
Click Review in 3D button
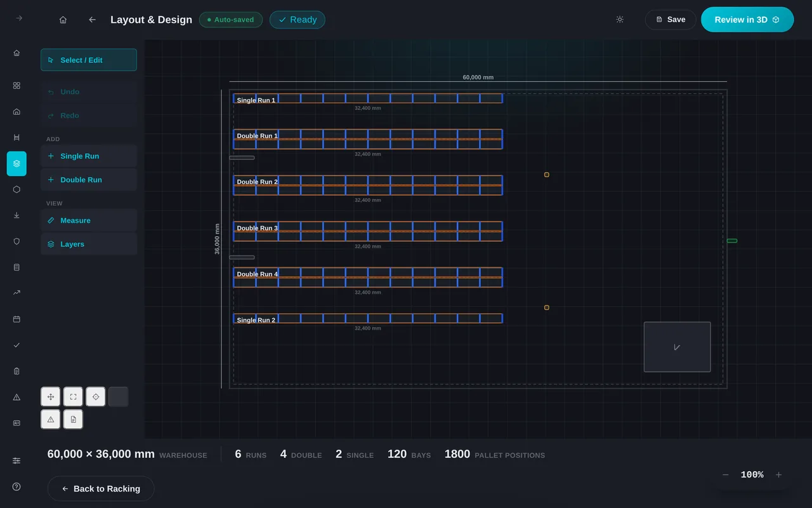747,20
